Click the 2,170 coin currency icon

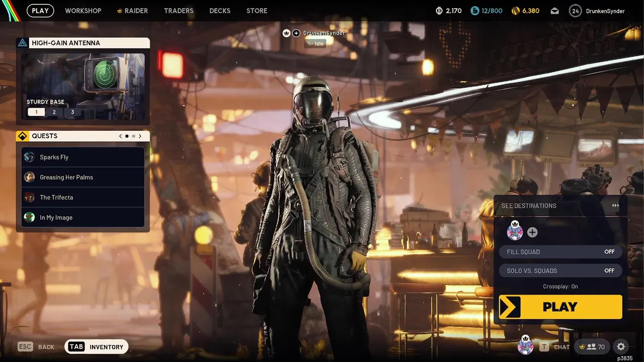pos(439,11)
